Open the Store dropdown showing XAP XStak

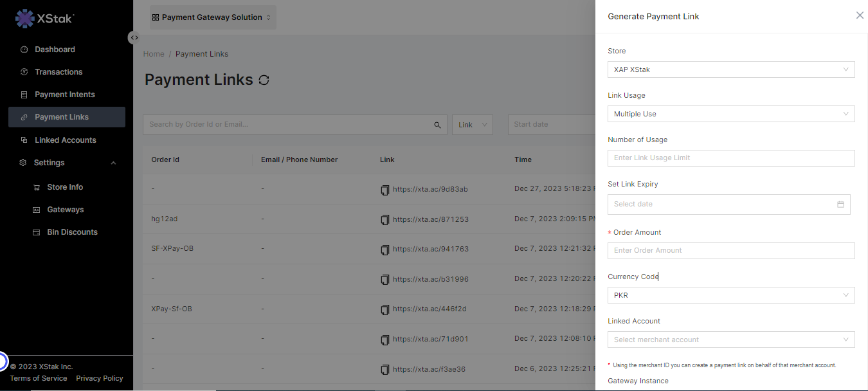pyautogui.click(x=730, y=69)
